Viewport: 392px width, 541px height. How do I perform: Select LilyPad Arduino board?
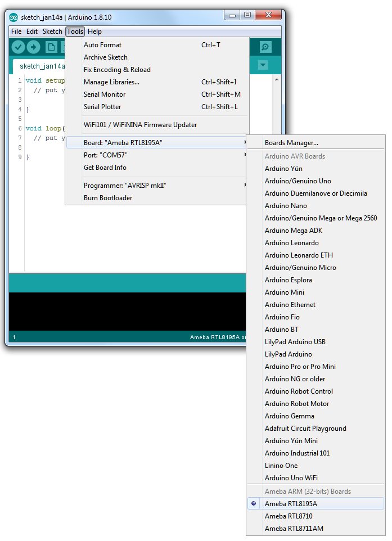point(316,354)
